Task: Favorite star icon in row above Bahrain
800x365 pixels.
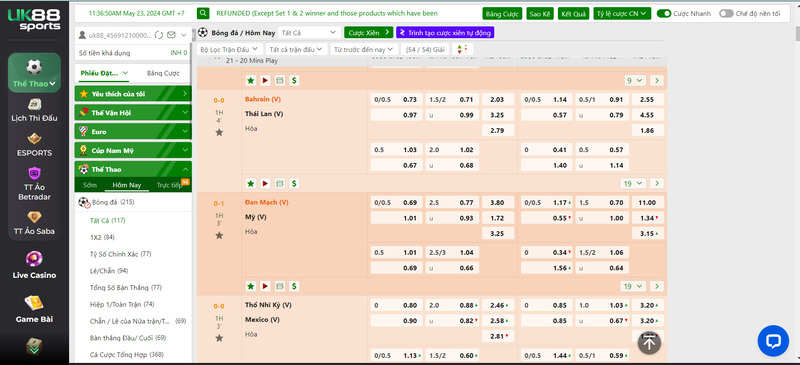Action: [251, 81]
